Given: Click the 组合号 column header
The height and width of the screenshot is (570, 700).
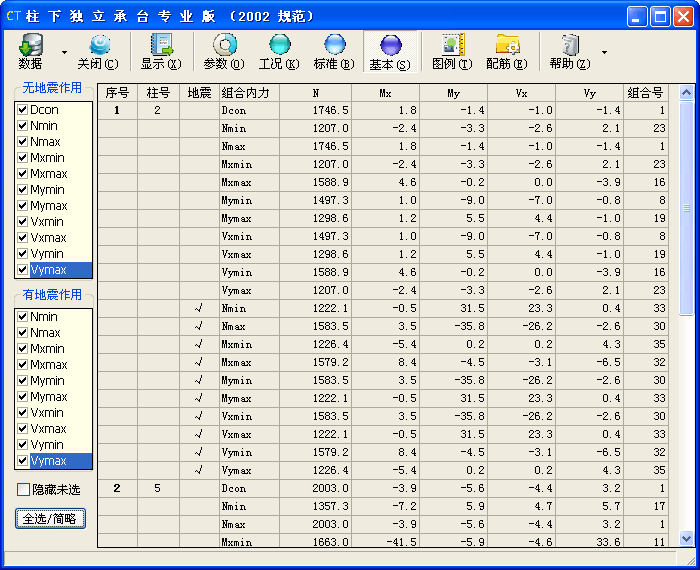Looking at the screenshot, I should coord(646,93).
